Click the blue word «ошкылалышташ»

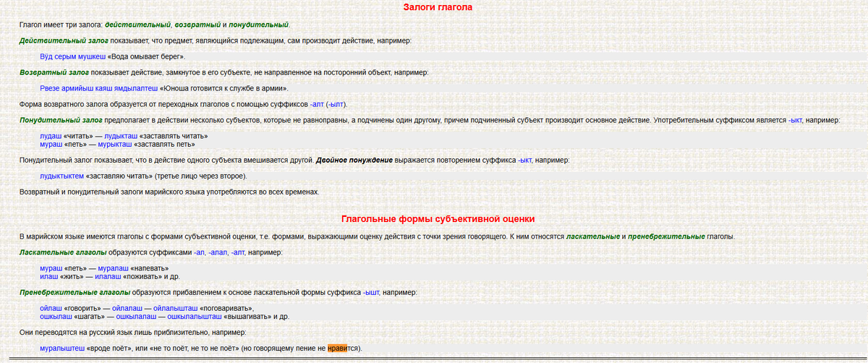(x=195, y=317)
